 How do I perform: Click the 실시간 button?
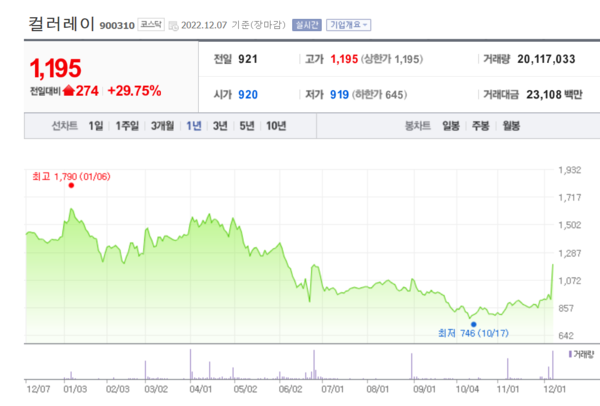[x=307, y=25]
